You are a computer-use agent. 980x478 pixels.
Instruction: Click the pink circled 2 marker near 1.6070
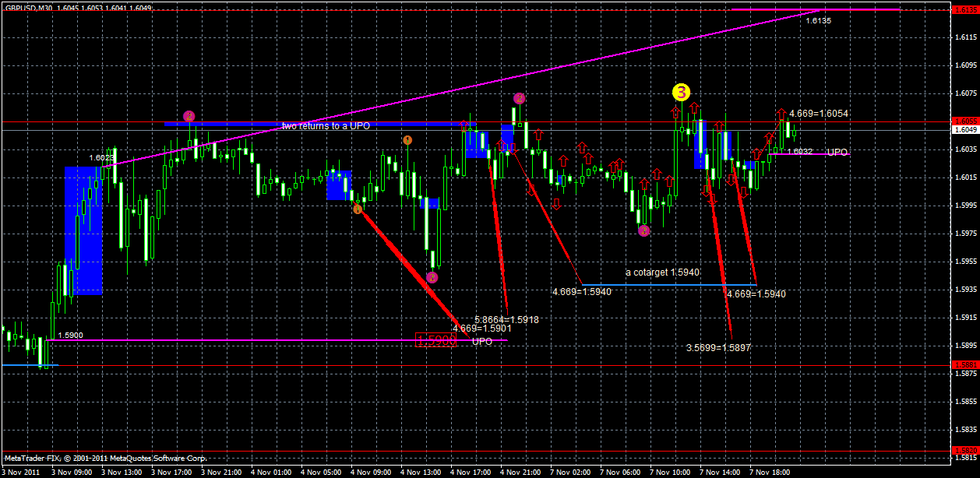(x=187, y=117)
